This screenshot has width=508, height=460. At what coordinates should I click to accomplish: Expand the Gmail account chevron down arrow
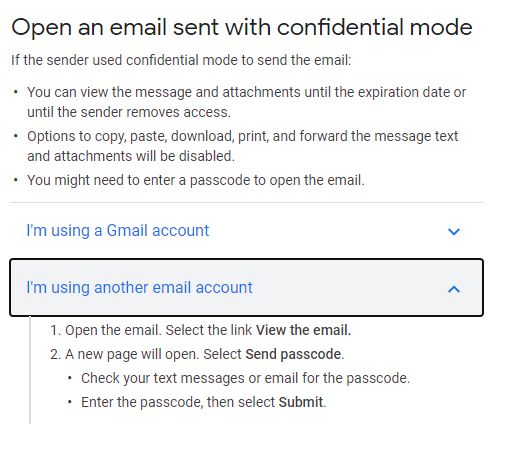tap(454, 231)
